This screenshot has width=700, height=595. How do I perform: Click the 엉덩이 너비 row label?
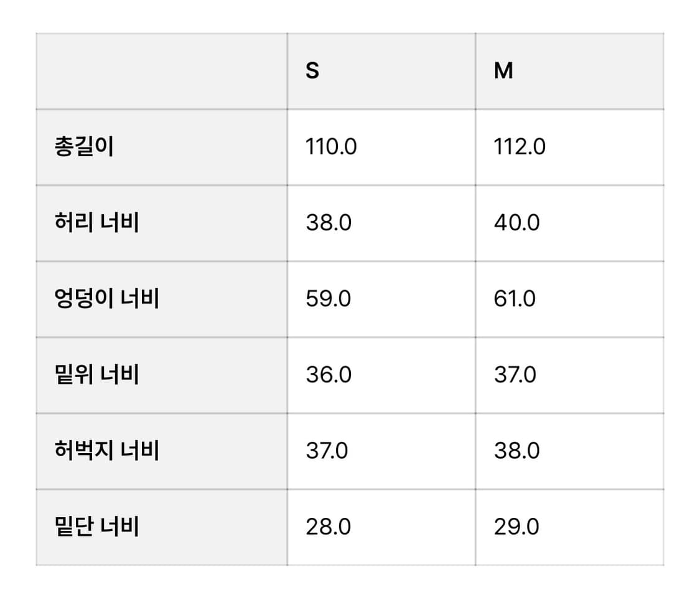pos(107,299)
